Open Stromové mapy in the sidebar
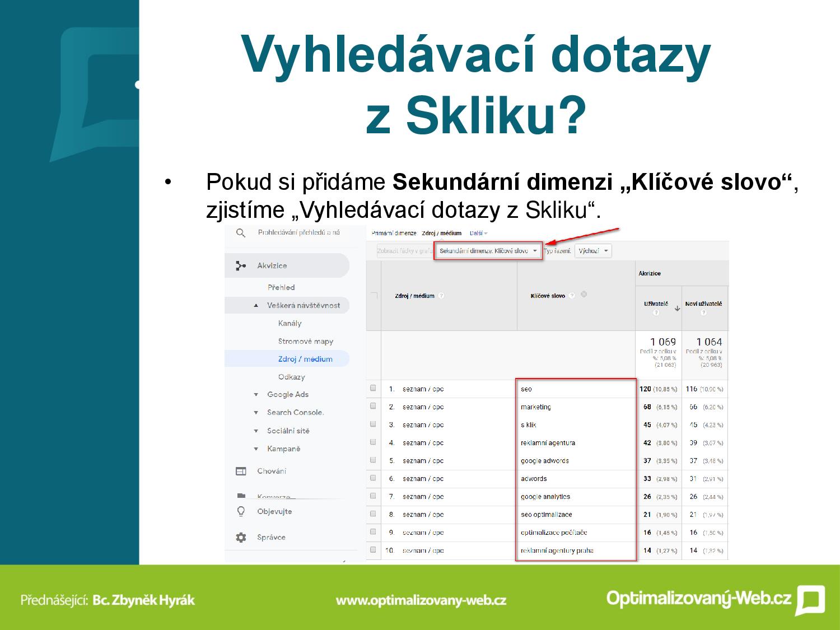The height and width of the screenshot is (630, 840). (x=306, y=341)
